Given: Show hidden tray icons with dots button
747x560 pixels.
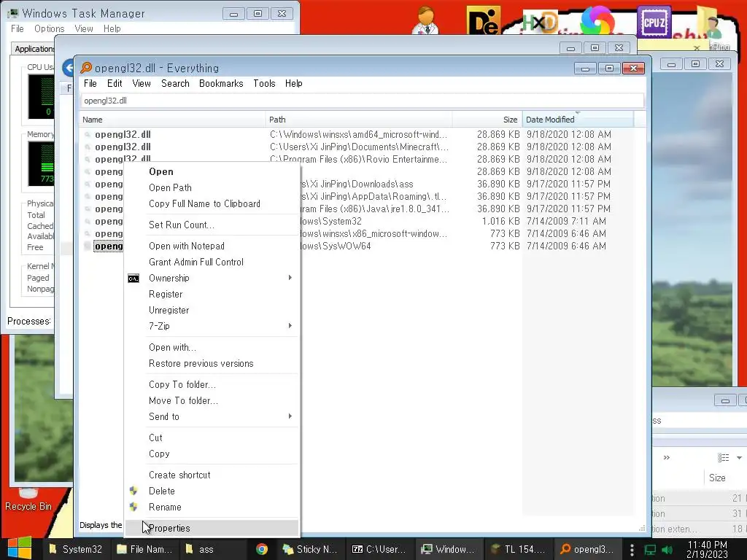Looking at the screenshot, I should pyautogui.click(x=632, y=550).
